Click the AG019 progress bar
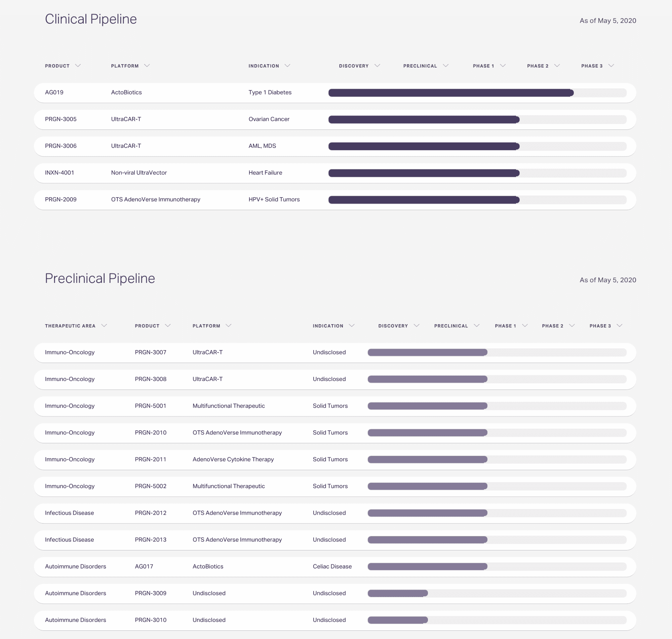The height and width of the screenshot is (639, 672). click(x=477, y=93)
